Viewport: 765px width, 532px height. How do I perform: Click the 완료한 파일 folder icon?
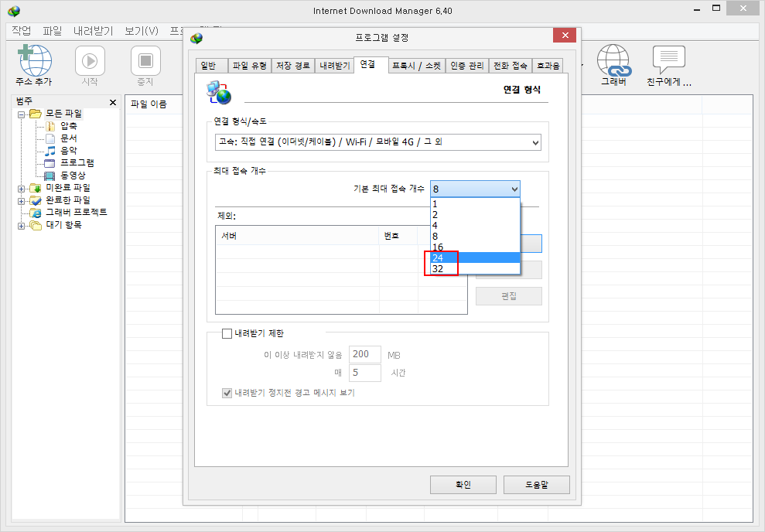point(35,200)
